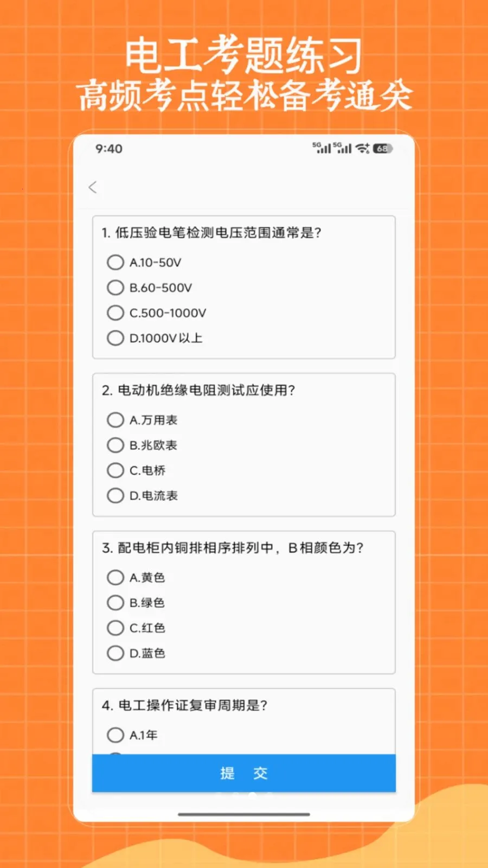The image size is (488, 868).
Task: Tap the first 5G signal icon
Action: 321,148
